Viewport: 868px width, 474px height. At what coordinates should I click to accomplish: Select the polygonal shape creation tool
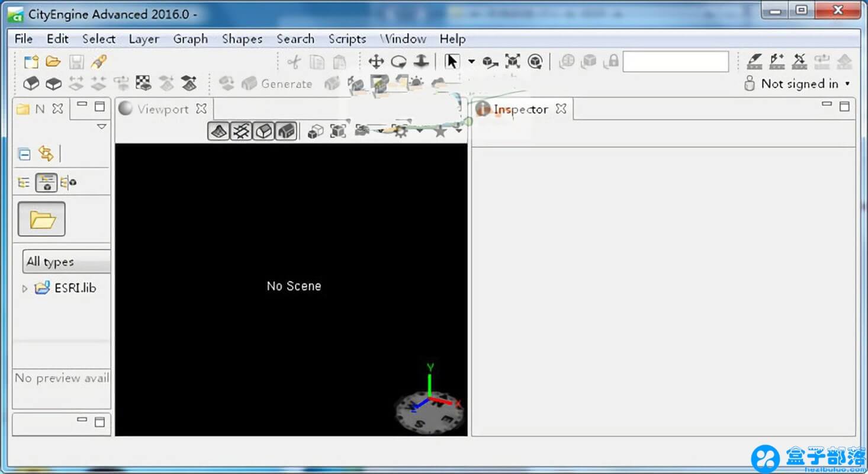pyautogui.click(x=754, y=62)
